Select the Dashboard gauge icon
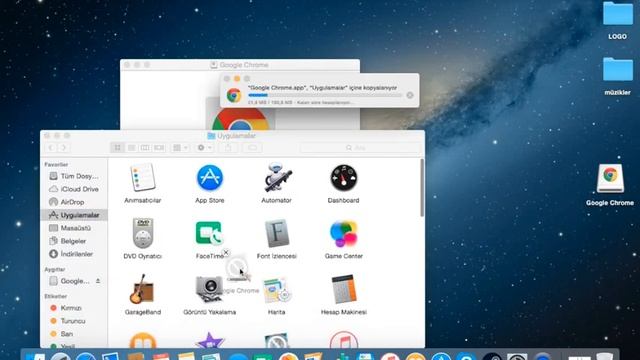Viewport: 640px width, 360px height. (344, 178)
